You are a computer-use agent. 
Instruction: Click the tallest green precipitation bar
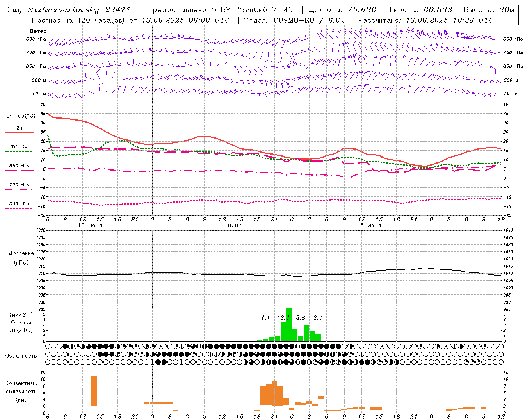[x=289, y=325]
